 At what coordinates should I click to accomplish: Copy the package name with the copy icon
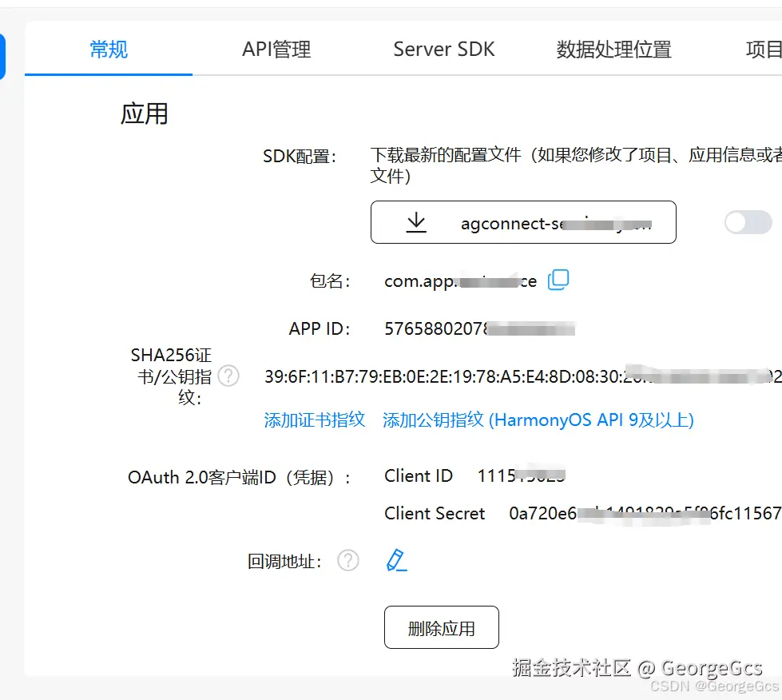(x=558, y=280)
